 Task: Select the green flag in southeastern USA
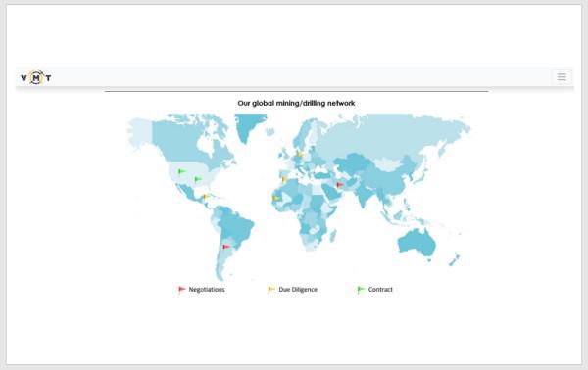[x=198, y=179]
